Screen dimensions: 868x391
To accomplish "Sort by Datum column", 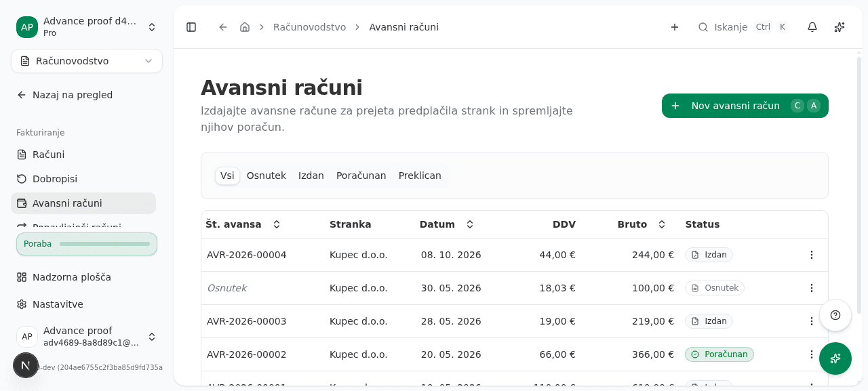I will (x=447, y=224).
